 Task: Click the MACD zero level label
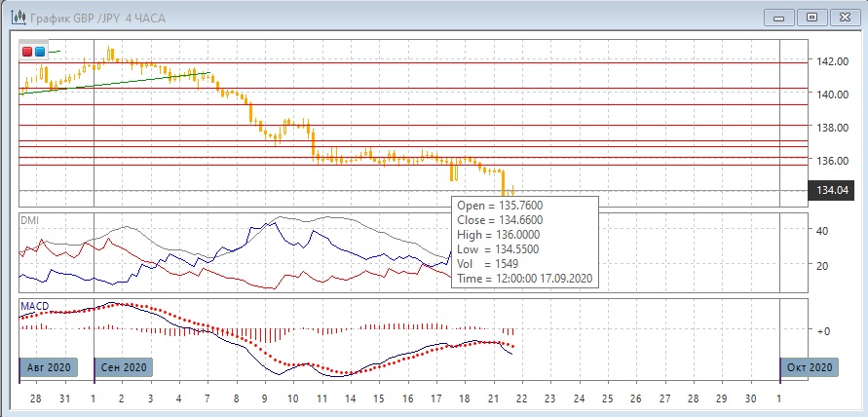[x=822, y=331]
